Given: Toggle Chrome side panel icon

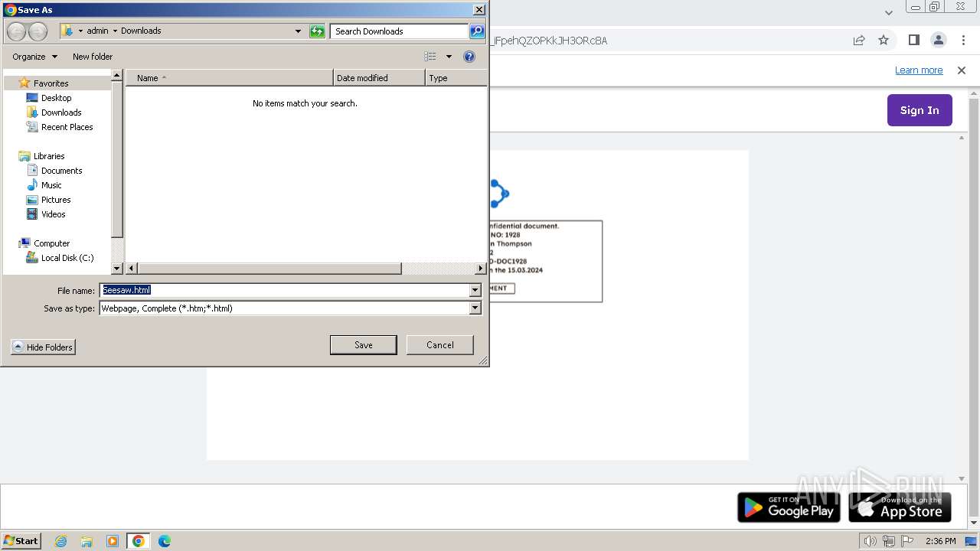Looking at the screenshot, I should [x=913, y=40].
